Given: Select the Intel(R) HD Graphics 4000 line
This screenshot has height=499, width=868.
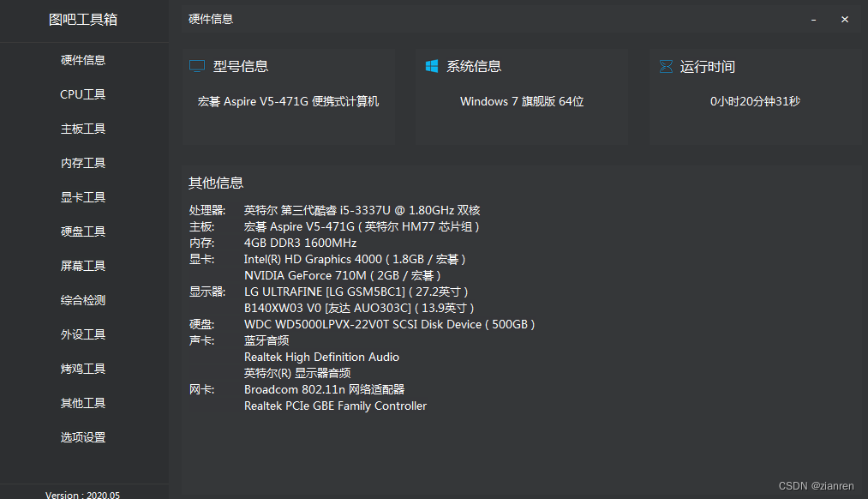Looking at the screenshot, I should click(355, 259).
